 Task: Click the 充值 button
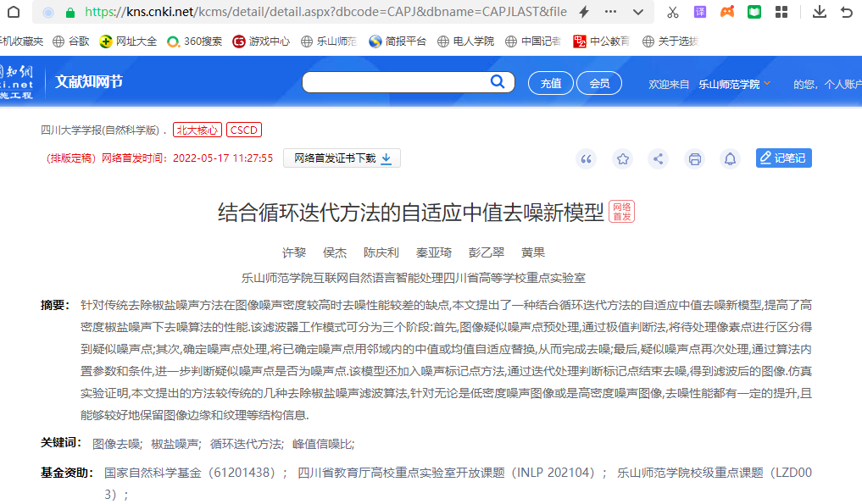[550, 83]
